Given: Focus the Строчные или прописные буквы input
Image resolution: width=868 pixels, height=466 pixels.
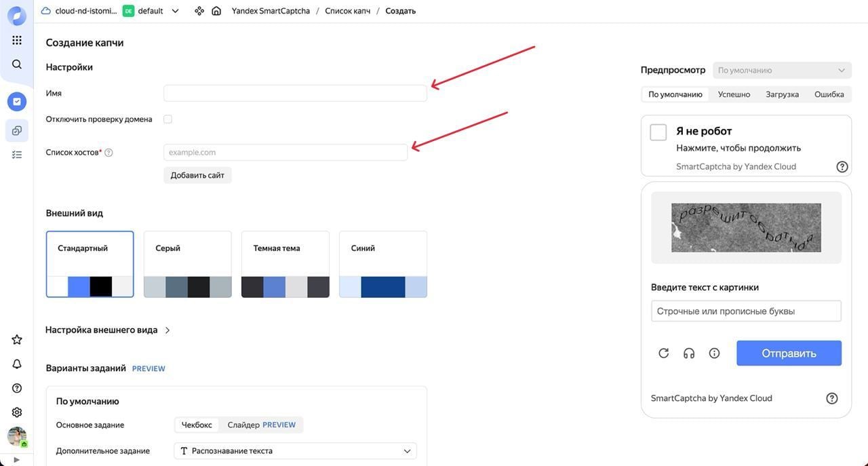Looking at the screenshot, I should tap(746, 311).
